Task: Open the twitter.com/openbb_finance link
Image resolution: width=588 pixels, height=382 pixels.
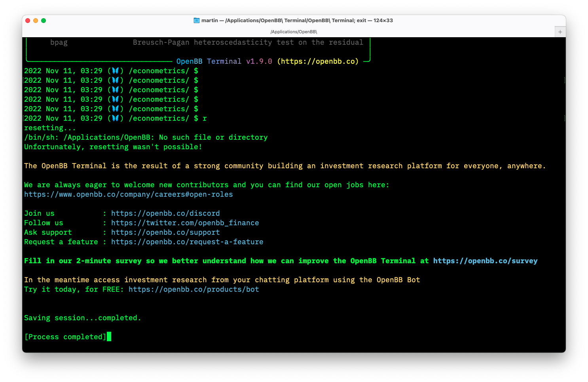Action: pyautogui.click(x=185, y=223)
